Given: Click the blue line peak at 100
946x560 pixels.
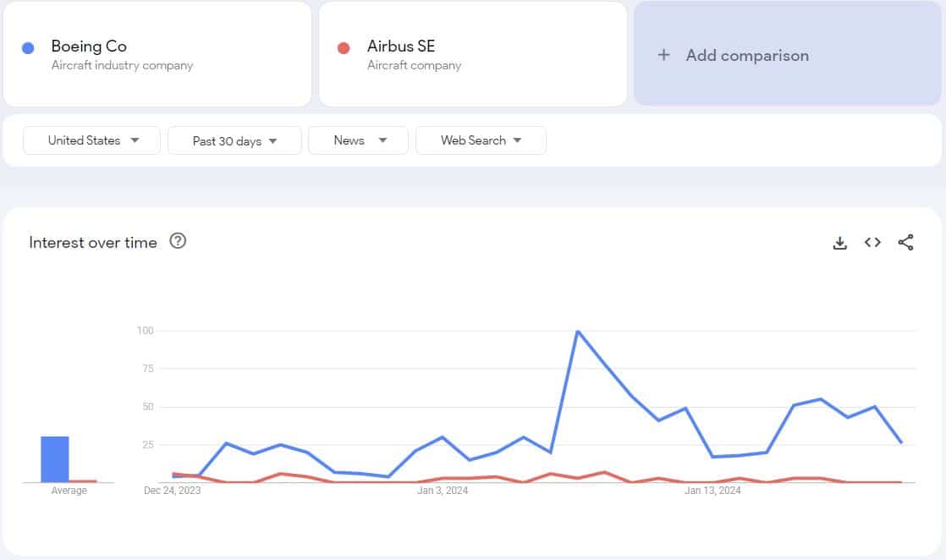Looking at the screenshot, I should tap(577, 331).
